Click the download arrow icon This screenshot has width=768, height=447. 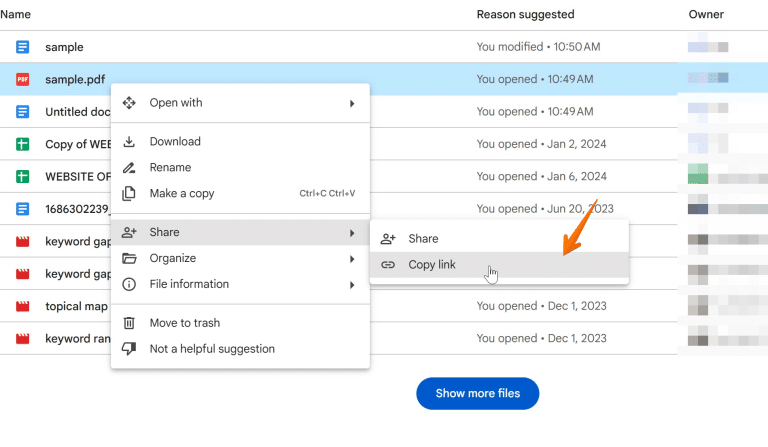click(x=129, y=141)
